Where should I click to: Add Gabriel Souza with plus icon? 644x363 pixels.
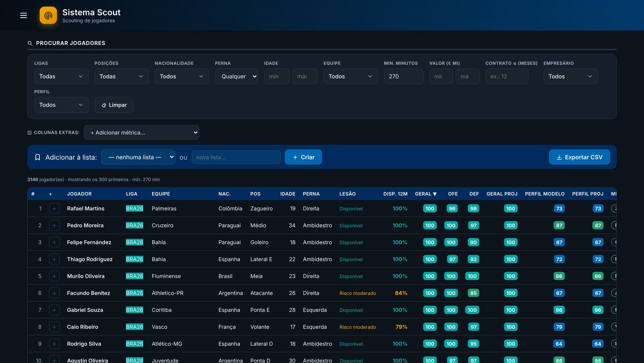pyautogui.click(x=54, y=310)
